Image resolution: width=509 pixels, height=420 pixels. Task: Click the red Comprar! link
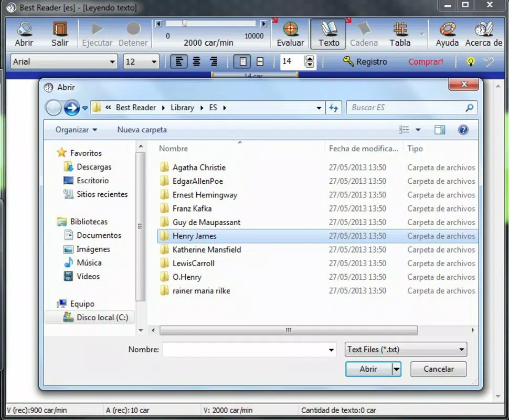(x=426, y=61)
